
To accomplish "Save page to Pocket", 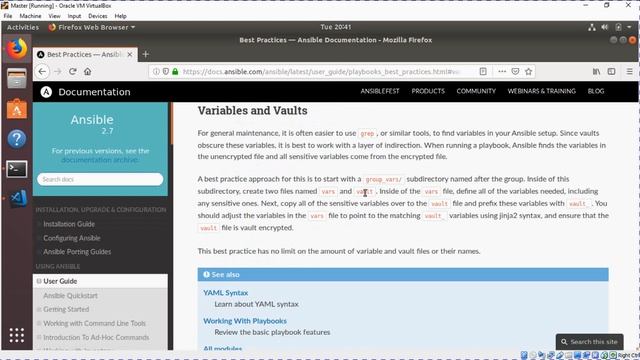I will click(515, 71).
